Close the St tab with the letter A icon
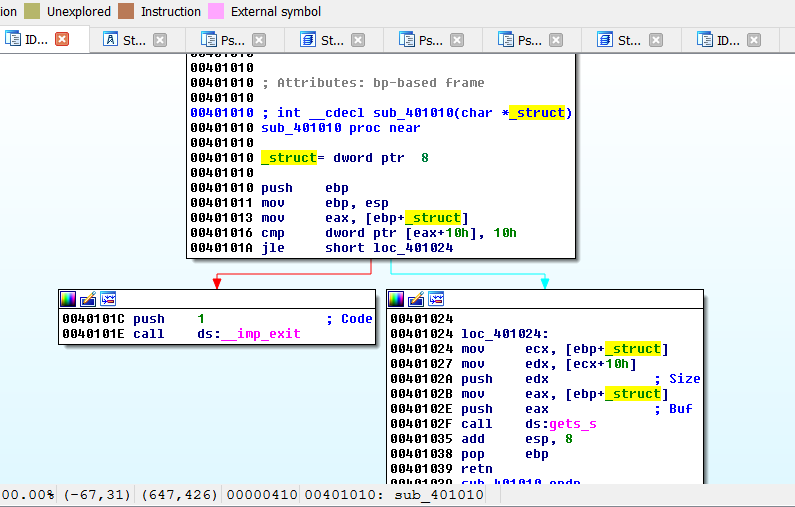Image resolution: width=795 pixels, height=507 pixels. click(160, 41)
